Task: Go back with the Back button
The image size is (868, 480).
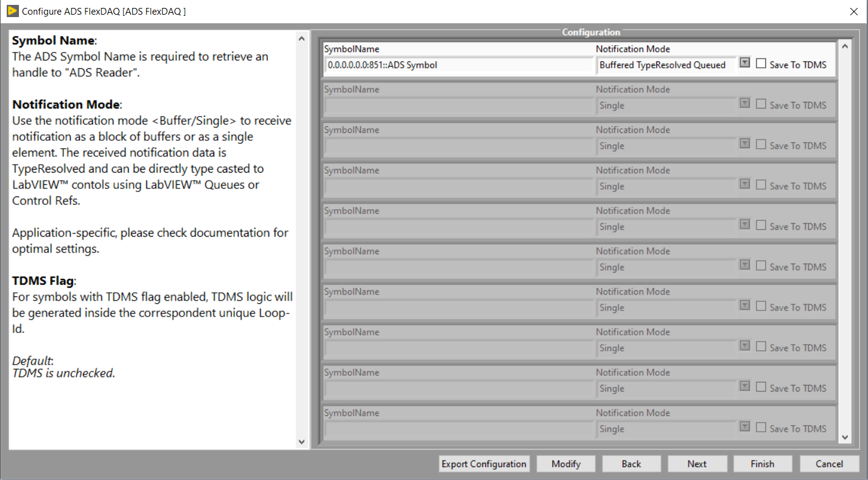Action: click(631, 464)
